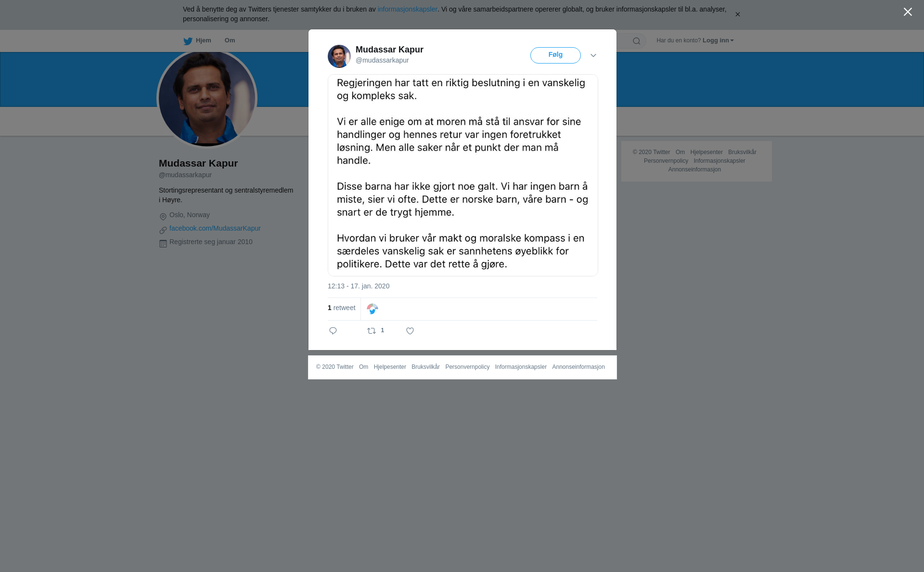Dismiss the cookie notice banner

[x=737, y=14]
